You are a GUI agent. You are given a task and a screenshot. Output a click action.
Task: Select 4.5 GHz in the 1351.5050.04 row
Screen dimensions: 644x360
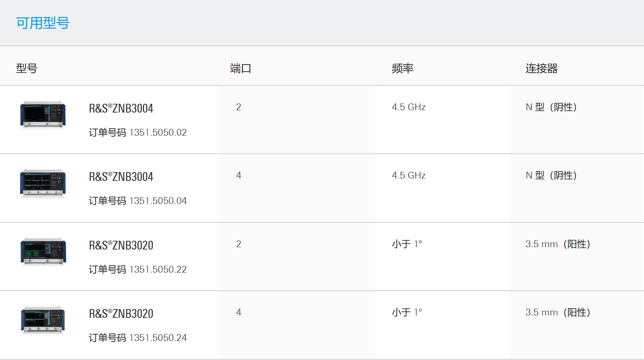click(409, 175)
